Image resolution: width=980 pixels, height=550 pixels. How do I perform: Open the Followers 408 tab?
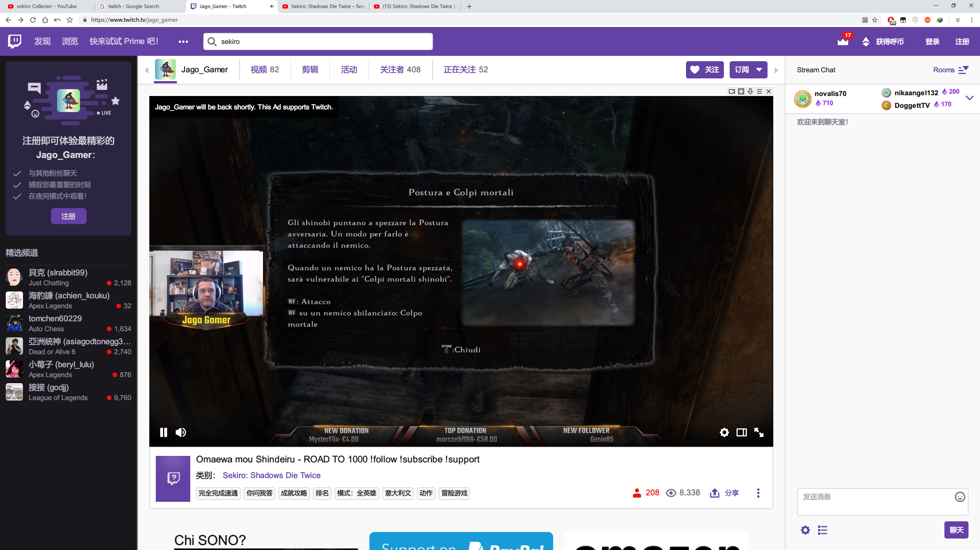pyautogui.click(x=400, y=70)
